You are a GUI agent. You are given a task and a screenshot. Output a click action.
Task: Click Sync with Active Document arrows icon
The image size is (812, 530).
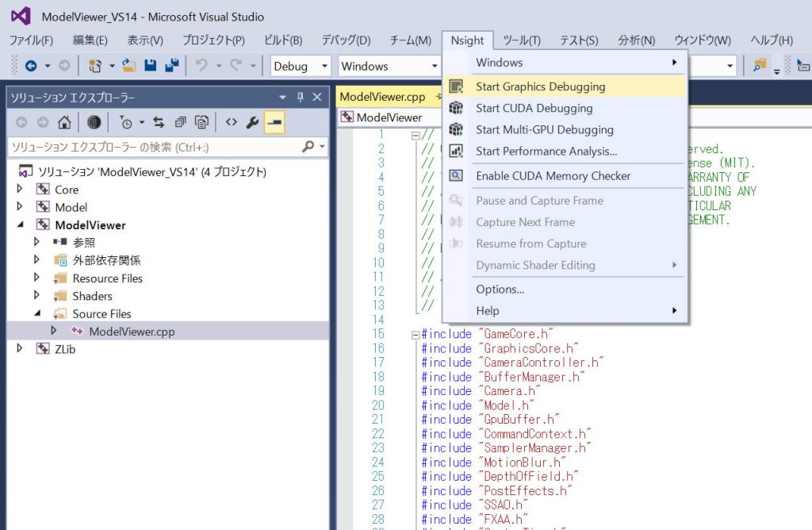[x=159, y=122]
